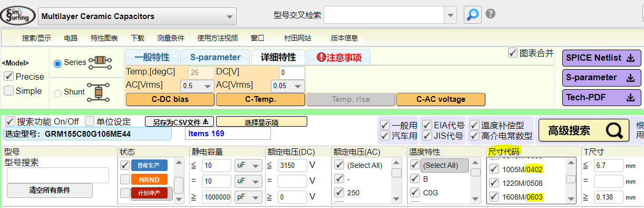
Task: Toggle the 汽车用 checkbox
Action: click(x=385, y=136)
